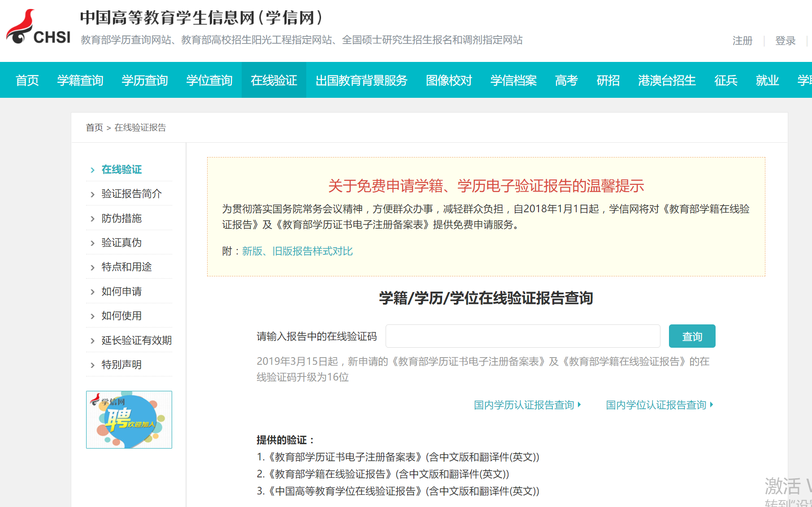
Task: Select 在线验证 navigation tab
Action: [274, 80]
